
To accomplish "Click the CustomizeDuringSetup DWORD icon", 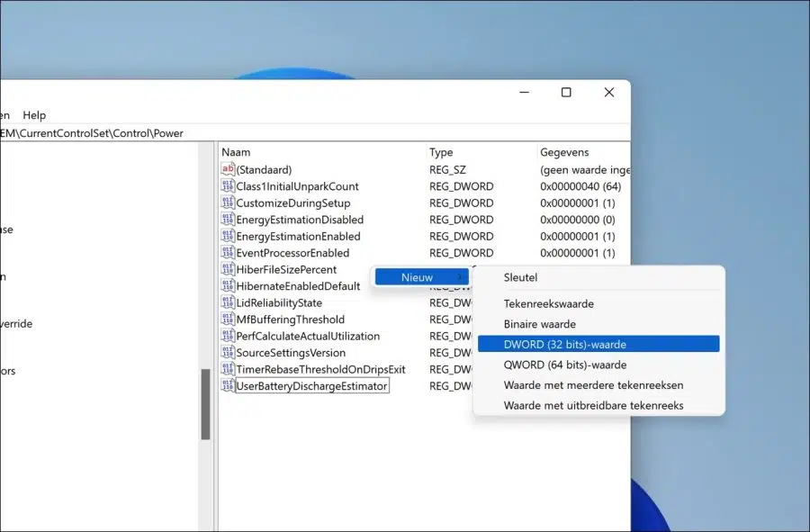I will 228,203.
